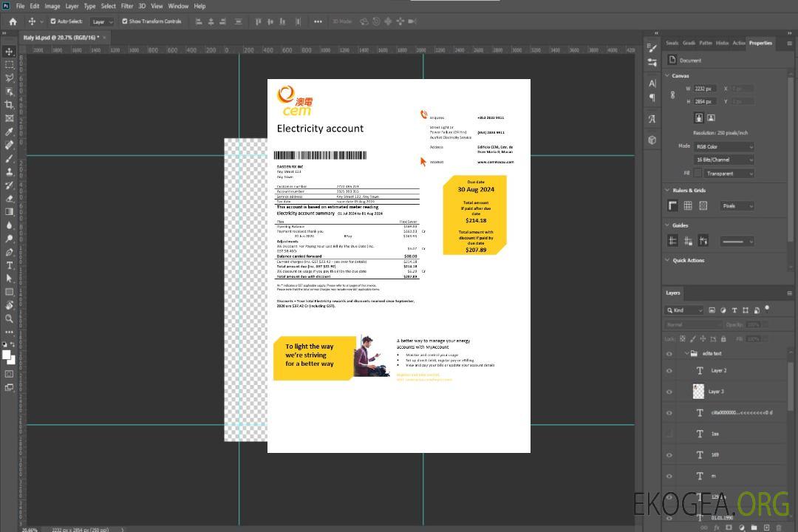This screenshot has width=798, height=532.
Task: Select the Pen tool
Action: (x=9, y=252)
